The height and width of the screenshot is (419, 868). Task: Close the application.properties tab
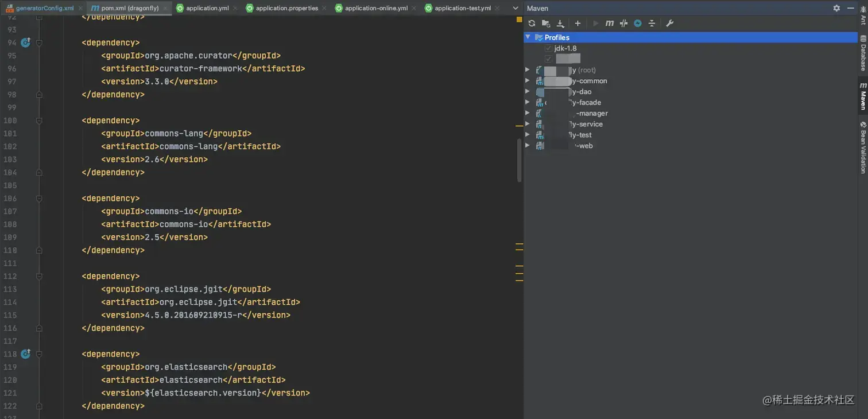324,9
